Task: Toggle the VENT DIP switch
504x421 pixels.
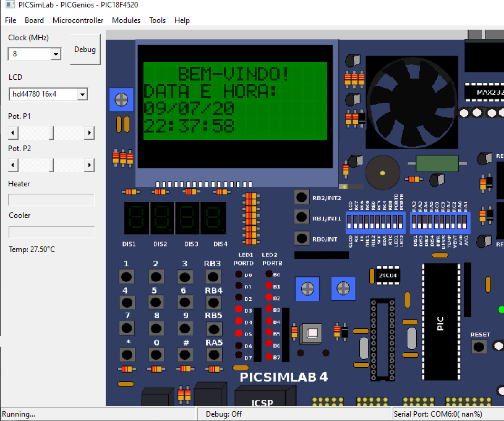Action: coord(453,222)
